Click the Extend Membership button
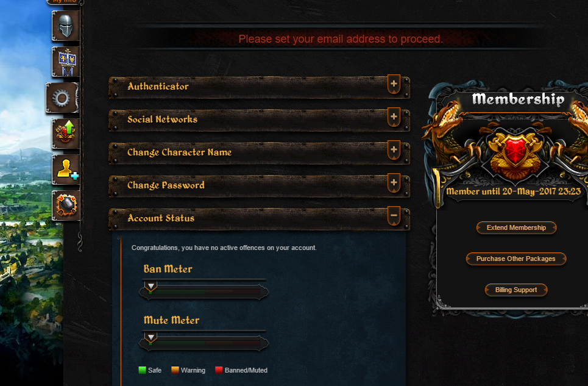Screen dimensions: 588x386 tap(516, 227)
